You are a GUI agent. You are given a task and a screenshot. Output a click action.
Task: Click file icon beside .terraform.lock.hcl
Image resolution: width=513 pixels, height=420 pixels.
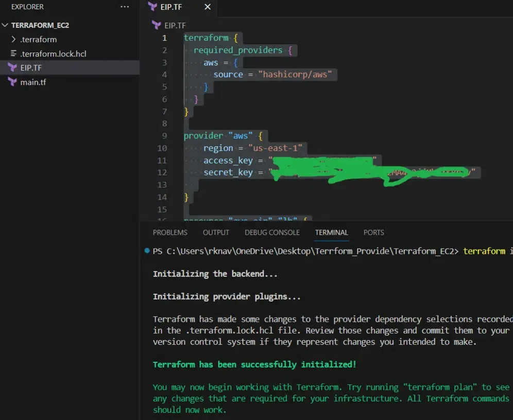click(x=13, y=54)
